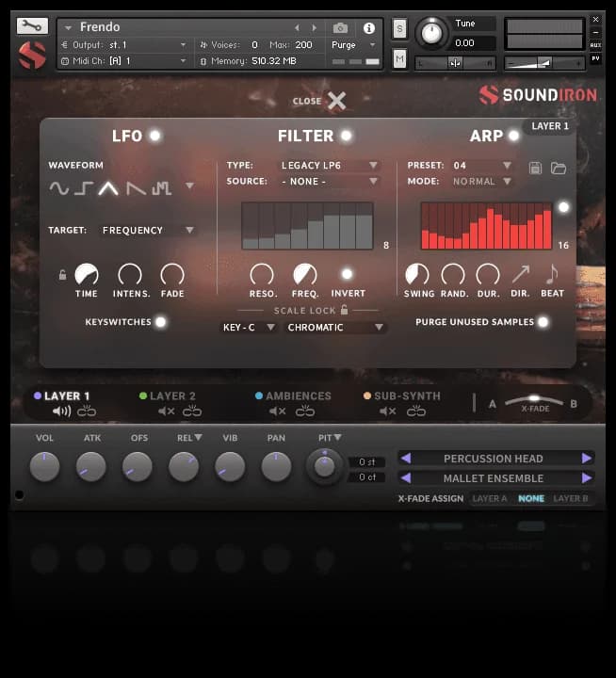Click the X-Fade slider between A and B
Viewport: 616px width, 678px height.
534,401
